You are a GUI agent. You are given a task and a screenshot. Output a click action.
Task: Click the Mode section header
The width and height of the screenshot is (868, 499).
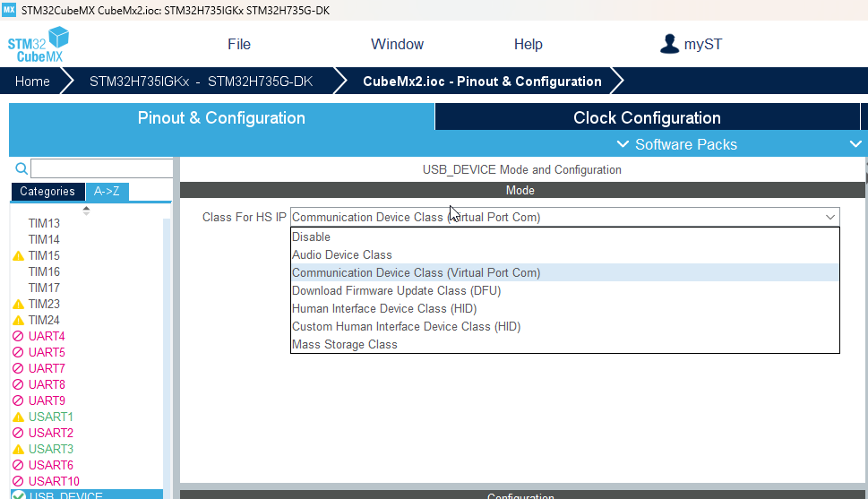coord(522,190)
